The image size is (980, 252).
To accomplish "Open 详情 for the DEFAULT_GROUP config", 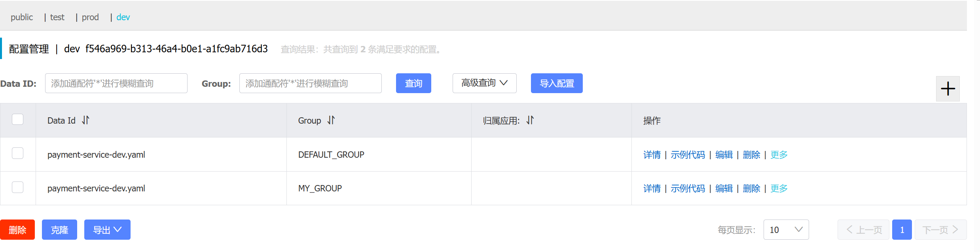I will pos(652,155).
